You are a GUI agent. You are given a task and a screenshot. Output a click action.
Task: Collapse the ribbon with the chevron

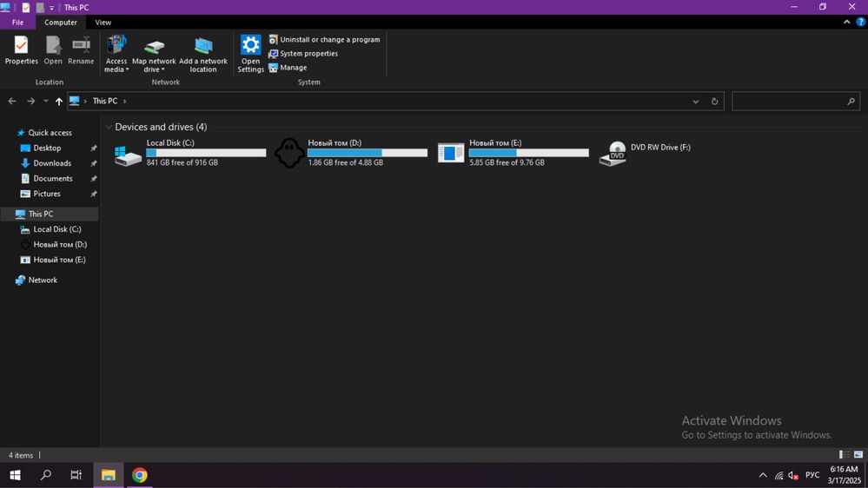point(846,22)
